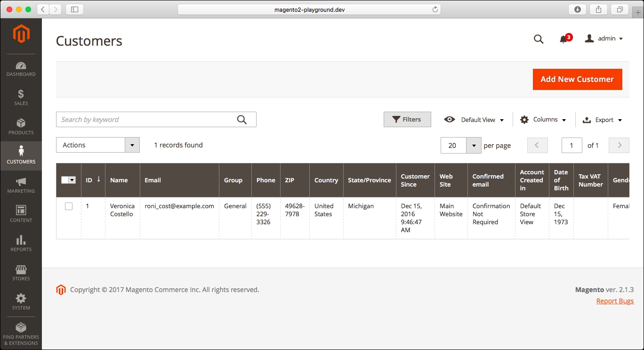The height and width of the screenshot is (350, 644).
Task: Show Safari downloads
Action: [x=578, y=9]
